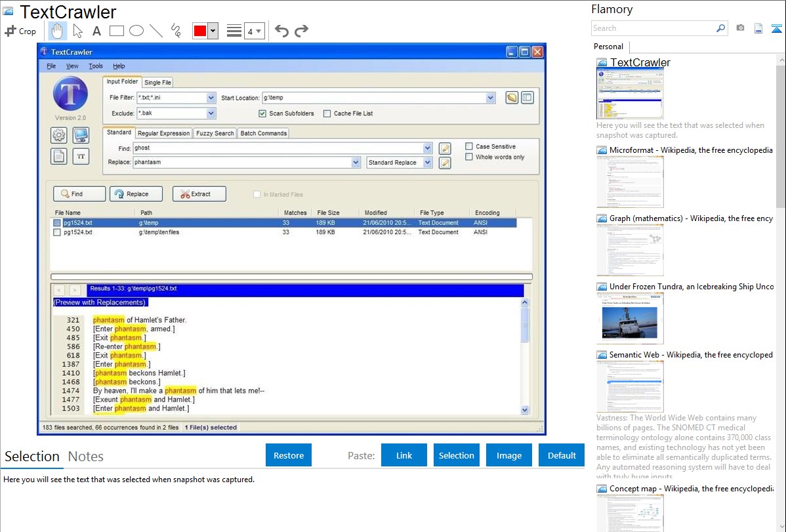The width and height of the screenshot is (786, 532).
Task: Open the line width dropdown
Action: (x=254, y=31)
